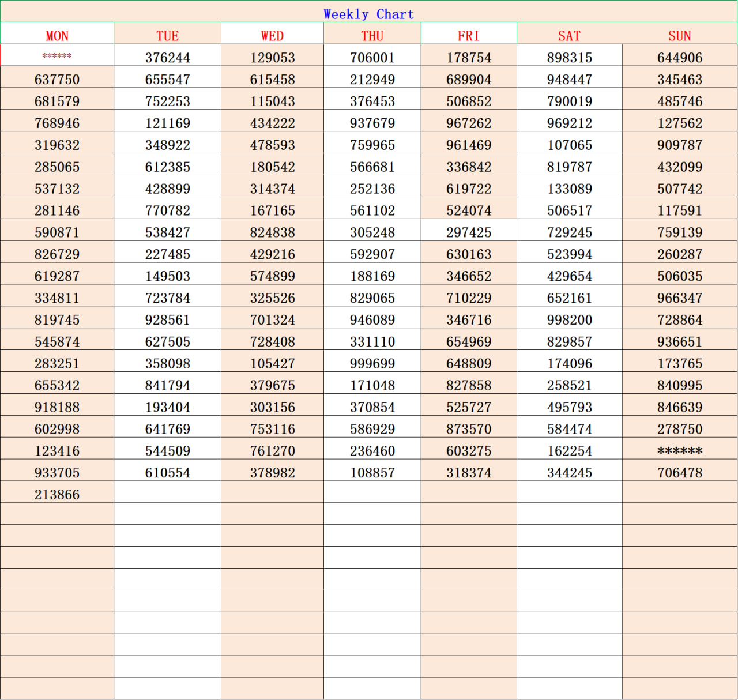738x700 pixels.
Task: Select cell containing 898315
Action: (569, 57)
